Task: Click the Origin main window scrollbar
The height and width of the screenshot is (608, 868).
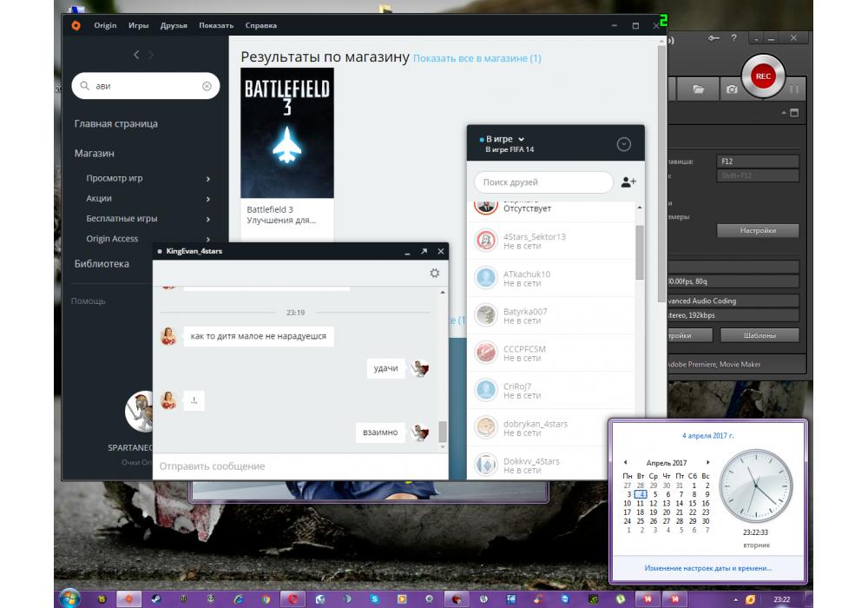Action: (x=661, y=175)
